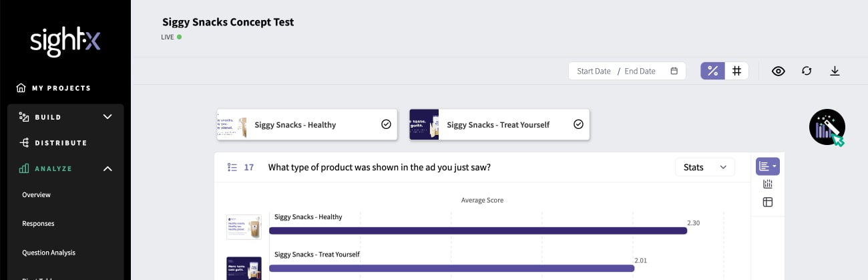Click the calendar icon in date range
This screenshot has width=868, height=280.
coord(674,71)
